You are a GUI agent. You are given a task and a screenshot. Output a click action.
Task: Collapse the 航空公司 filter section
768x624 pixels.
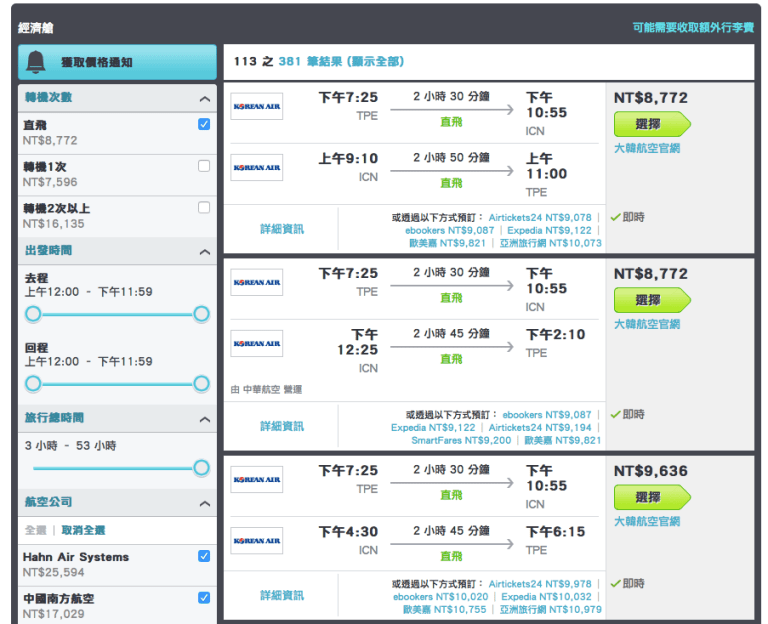coord(205,504)
